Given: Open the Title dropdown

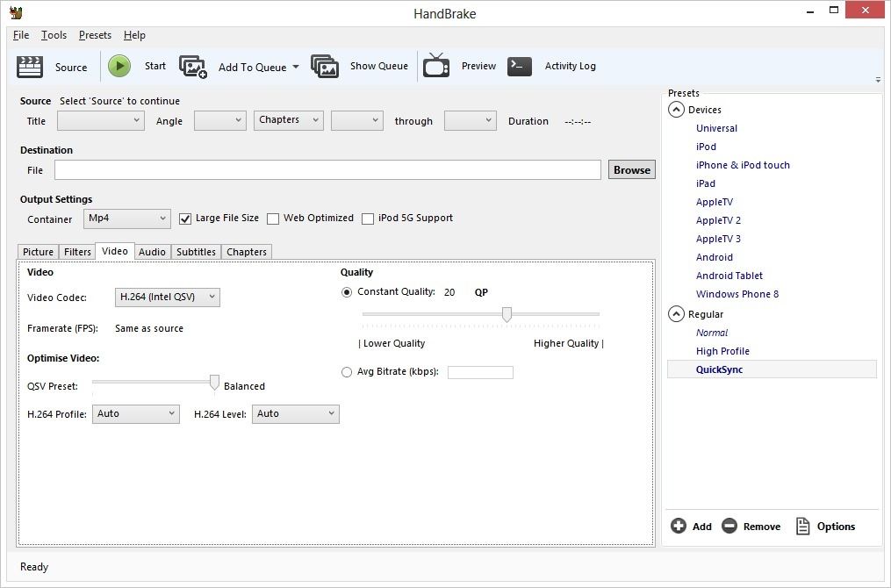Looking at the screenshot, I should (x=101, y=120).
